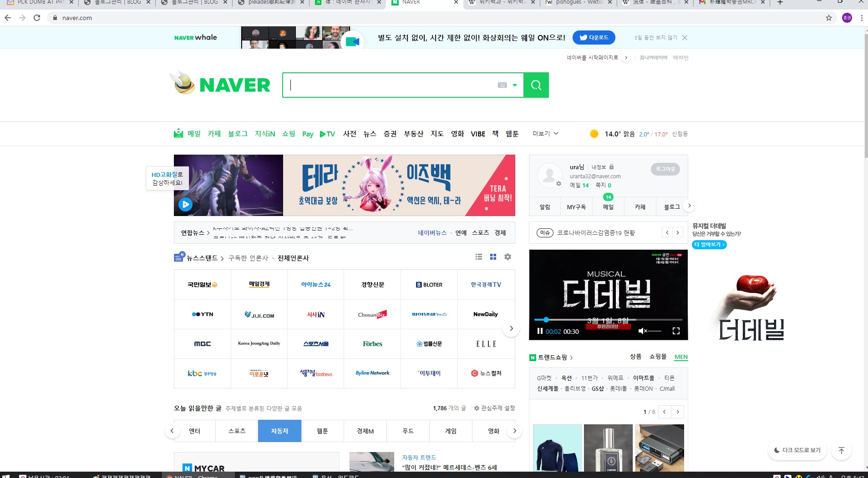This screenshot has height=478, width=868.
Task: Select the MEN trend shopping tab
Action: point(681,357)
